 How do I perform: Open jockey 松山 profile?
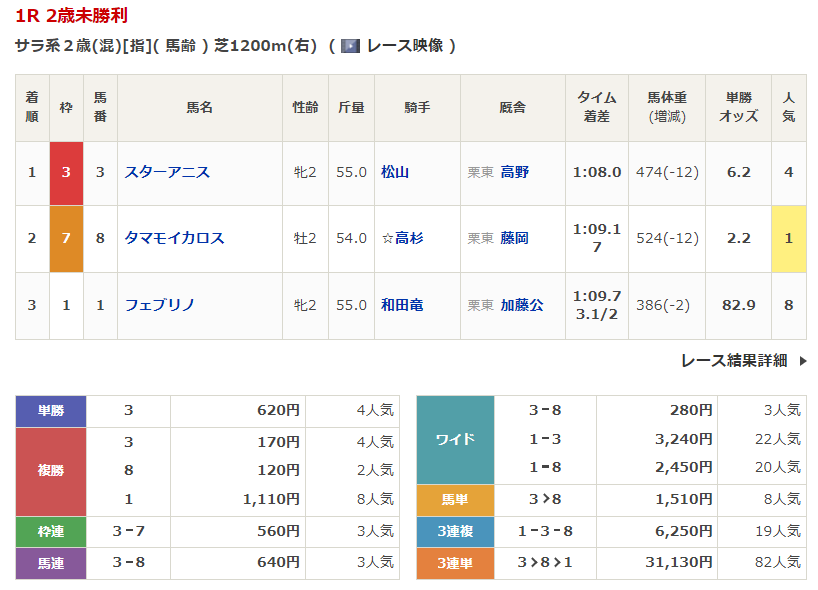tap(395, 172)
